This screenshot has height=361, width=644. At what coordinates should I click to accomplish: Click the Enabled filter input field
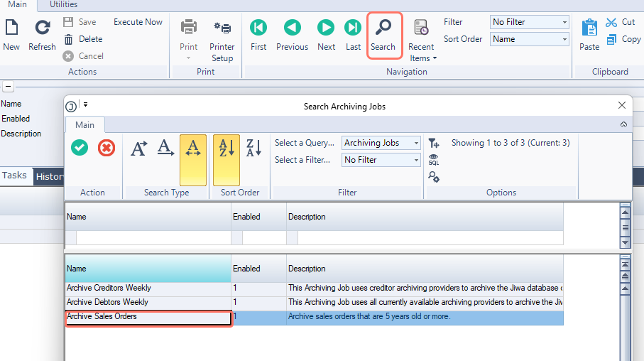coord(264,237)
